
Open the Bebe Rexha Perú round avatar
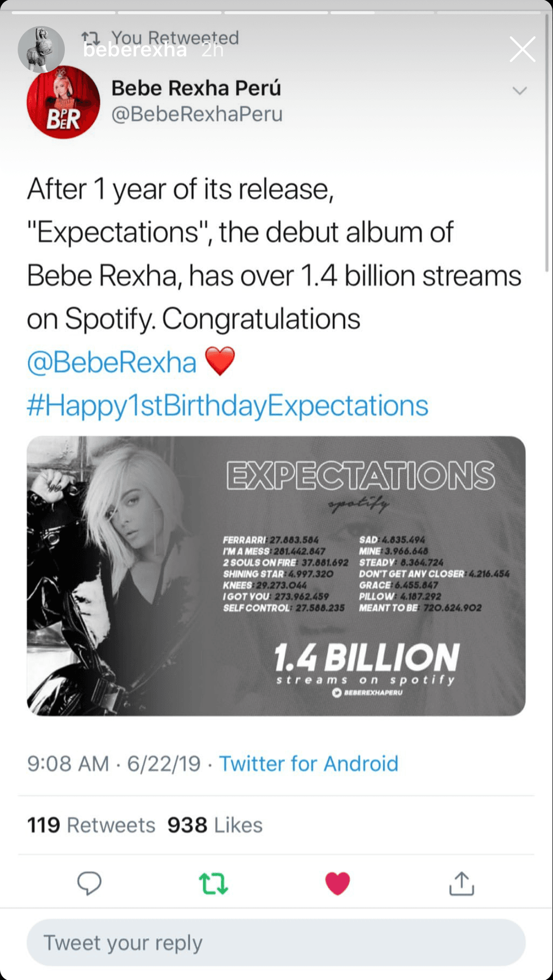(63, 102)
